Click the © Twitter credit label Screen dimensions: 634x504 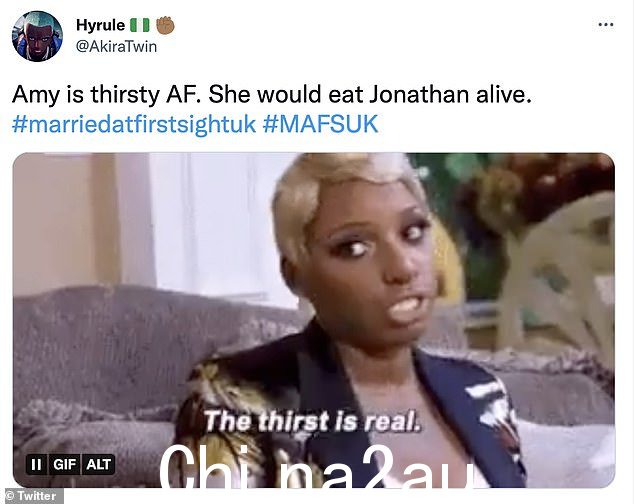pos(32,496)
